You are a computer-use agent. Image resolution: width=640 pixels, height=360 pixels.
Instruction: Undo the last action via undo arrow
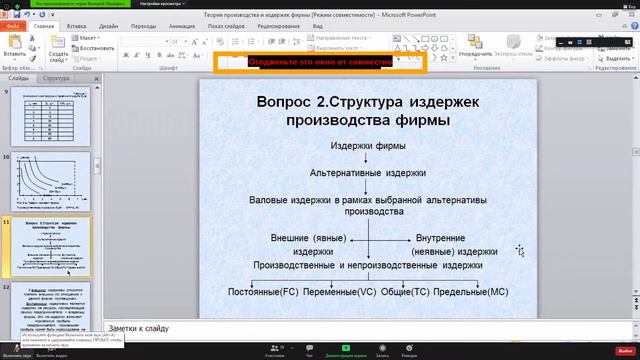click(x=27, y=15)
